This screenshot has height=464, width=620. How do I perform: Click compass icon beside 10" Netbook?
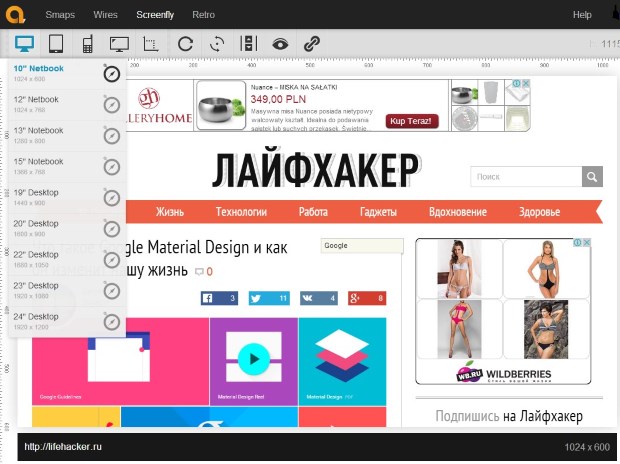(x=112, y=74)
